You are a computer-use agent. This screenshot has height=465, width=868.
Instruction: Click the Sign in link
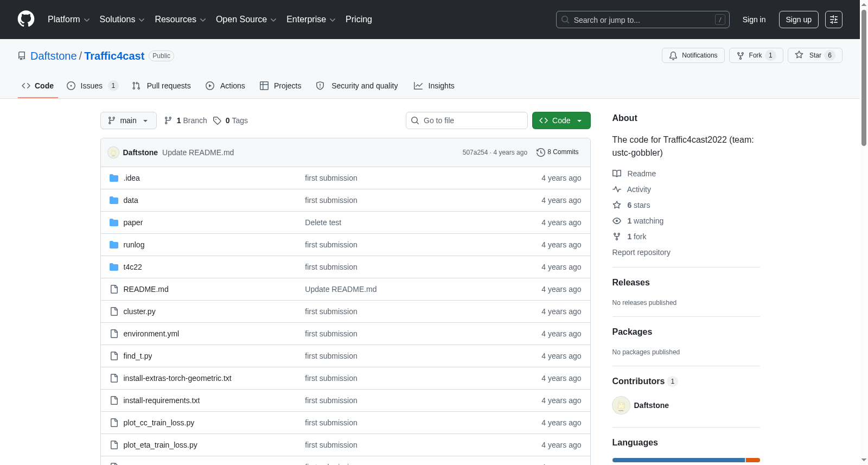click(x=754, y=20)
